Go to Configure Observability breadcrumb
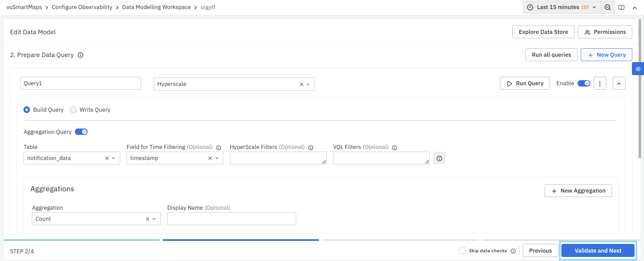 point(82,7)
